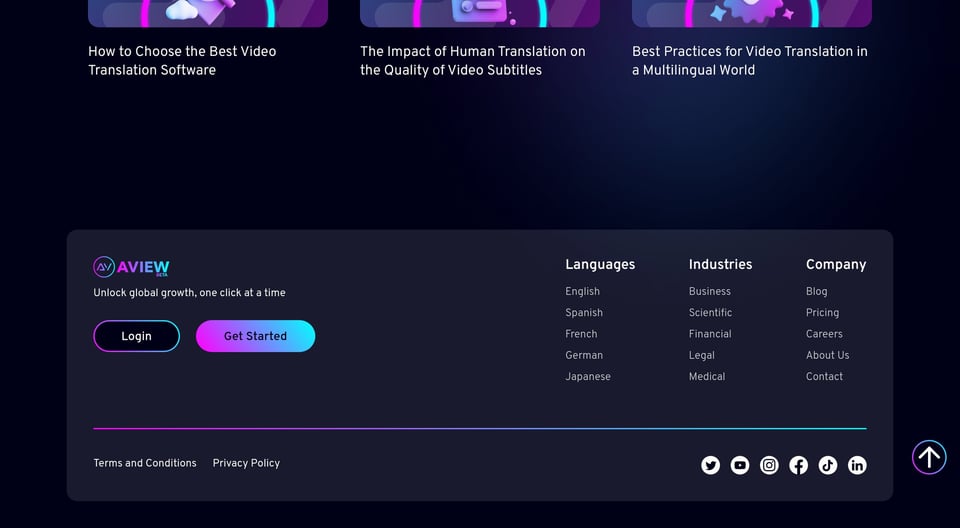Click the Multilingual World article thumbnail
The height and width of the screenshot is (528, 960).
[752, 13]
